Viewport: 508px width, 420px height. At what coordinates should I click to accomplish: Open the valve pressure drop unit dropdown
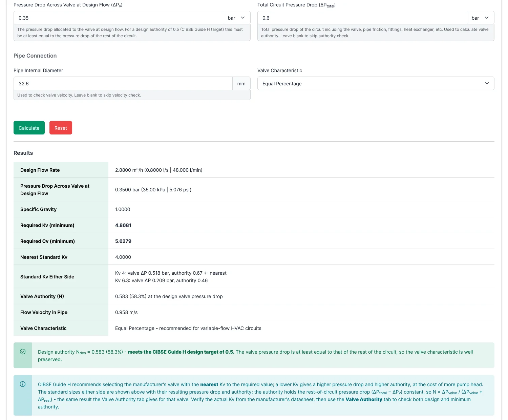237,18
